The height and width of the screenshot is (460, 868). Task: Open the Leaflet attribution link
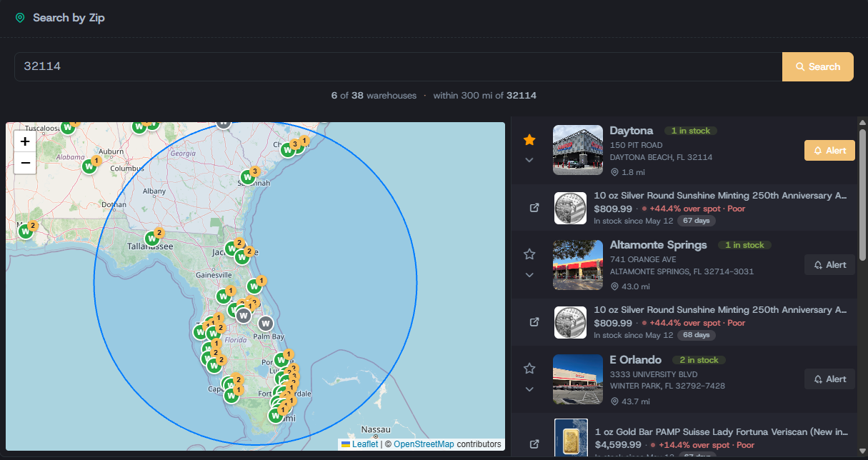coord(359,444)
